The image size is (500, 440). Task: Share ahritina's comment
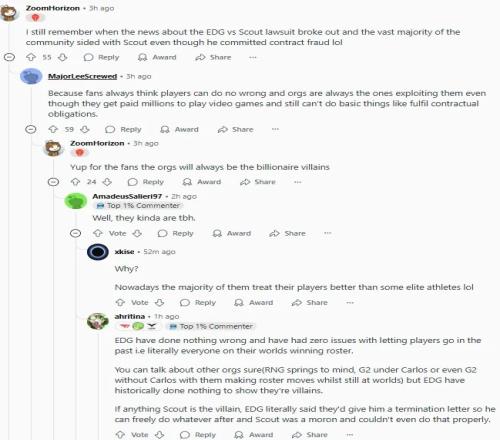[x=310, y=435]
